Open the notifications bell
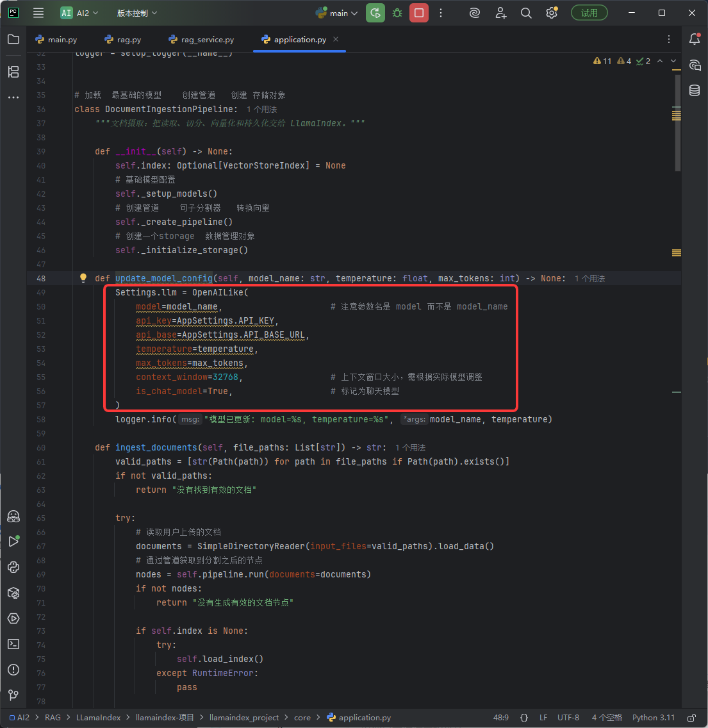The image size is (708, 728). [695, 40]
